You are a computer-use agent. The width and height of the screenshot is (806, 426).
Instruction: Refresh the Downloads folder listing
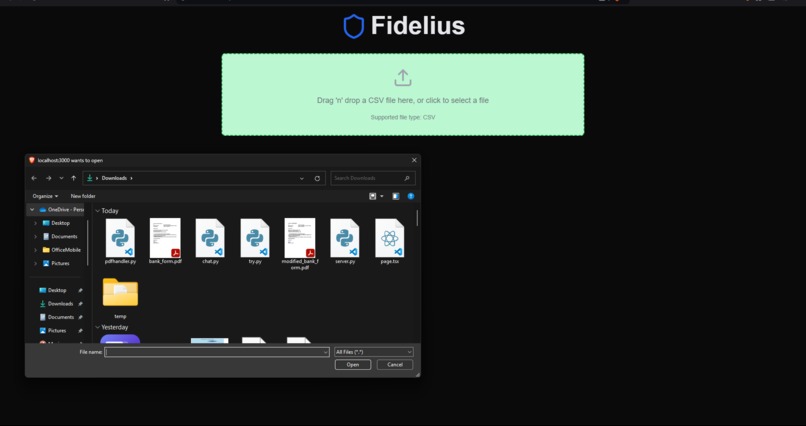(x=317, y=178)
